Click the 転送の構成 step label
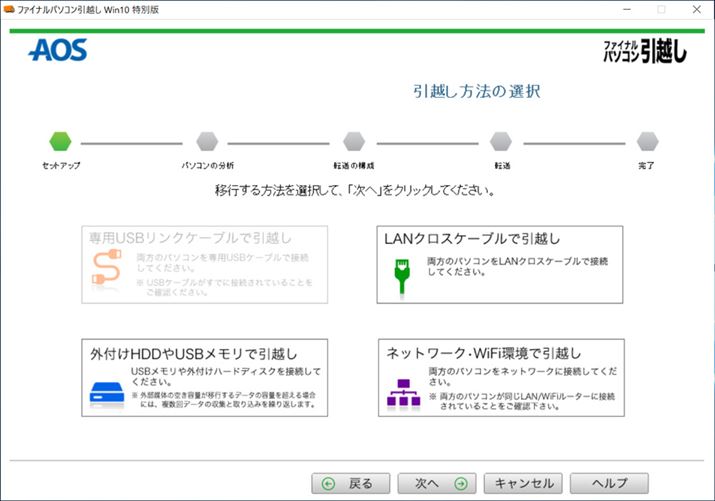 (354, 165)
